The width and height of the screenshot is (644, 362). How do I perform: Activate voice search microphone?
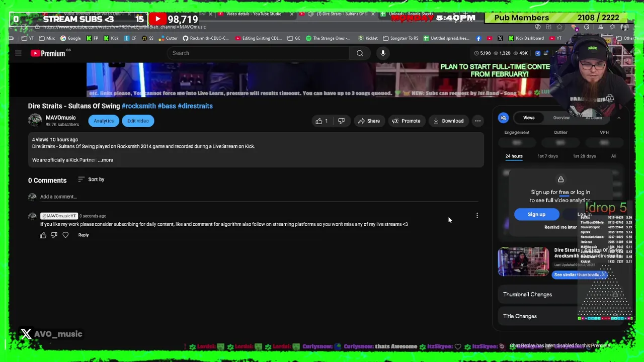[383, 53]
